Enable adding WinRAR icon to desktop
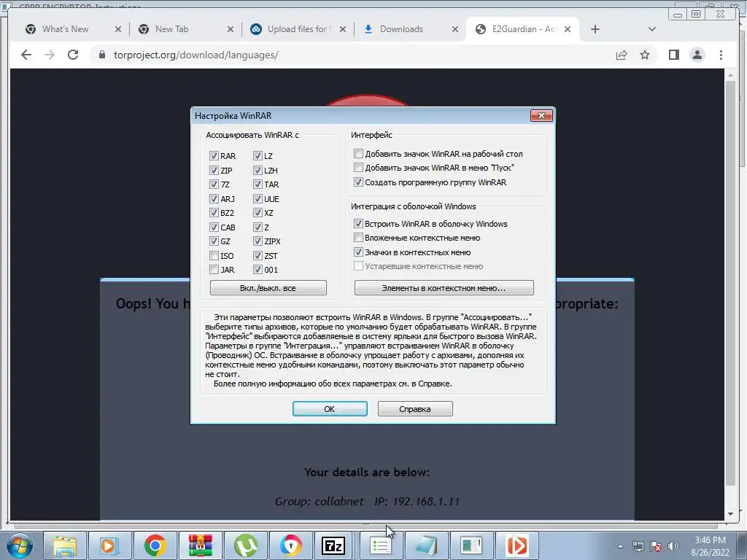This screenshot has width=747, height=560. (x=358, y=153)
